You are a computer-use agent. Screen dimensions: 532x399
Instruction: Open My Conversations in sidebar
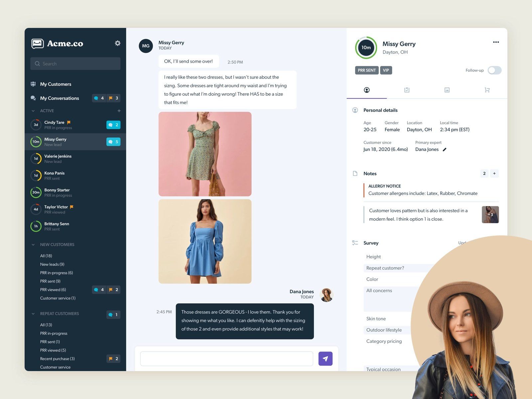(x=60, y=98)
